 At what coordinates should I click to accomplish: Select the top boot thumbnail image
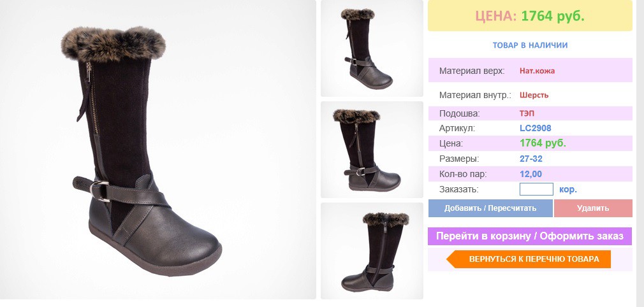tap(372, 48)
